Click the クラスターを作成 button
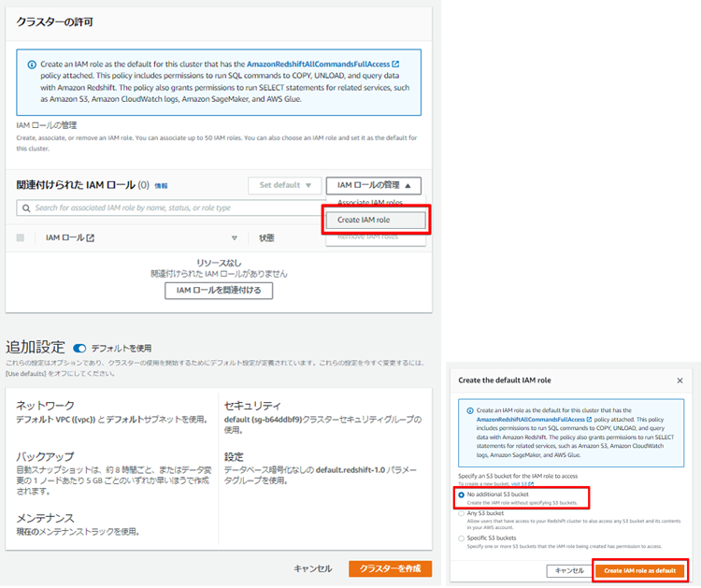 point(390,568)
